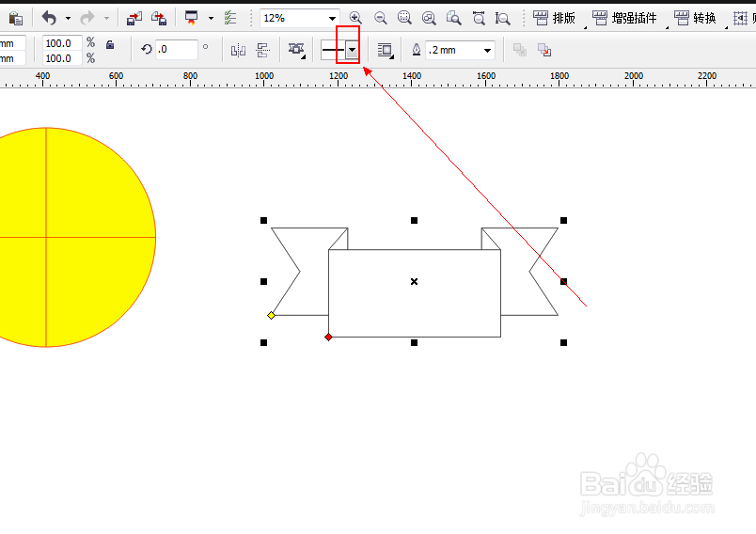Click the Paste clipboard icon
The image size is (756, 534).
coord(16,19)
